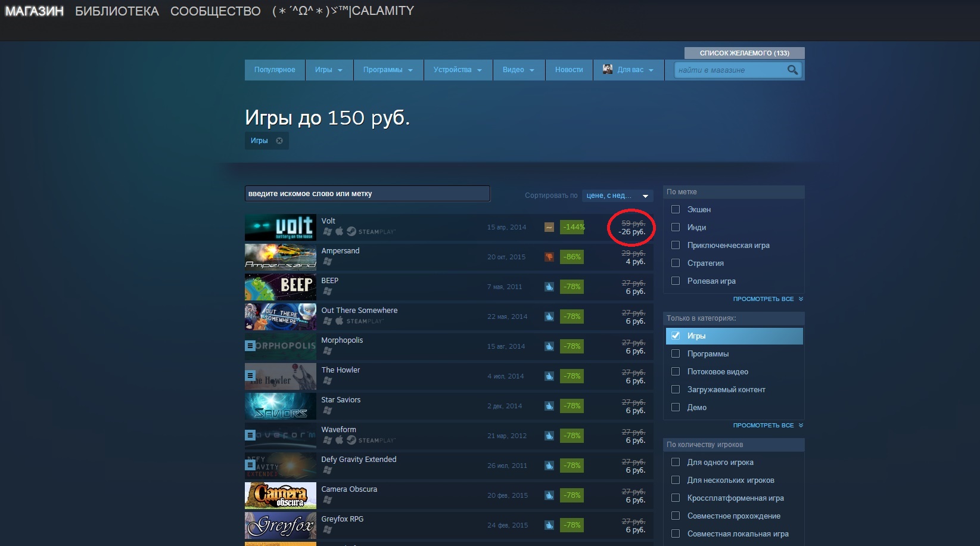The image size is (980, 546).
Task: Open the BEEP game thumbnail
Action: pos(281,287)
